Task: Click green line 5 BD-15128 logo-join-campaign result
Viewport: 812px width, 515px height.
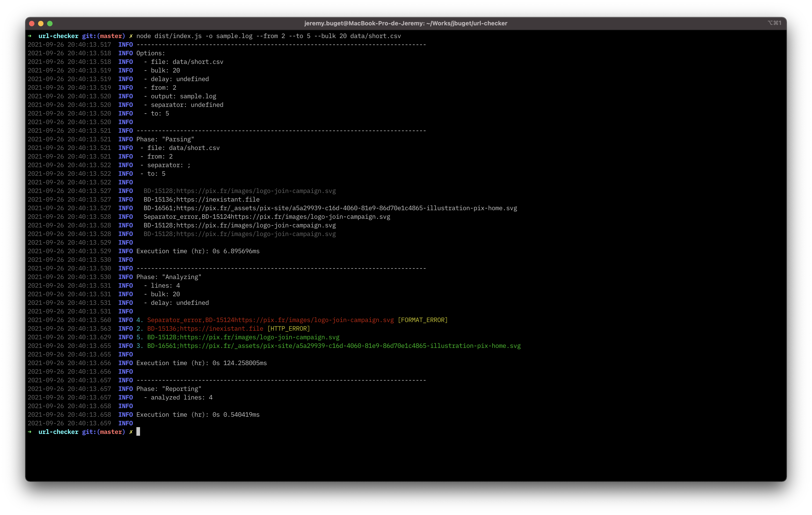Action: pyautogui.click(x=243, y=337)
